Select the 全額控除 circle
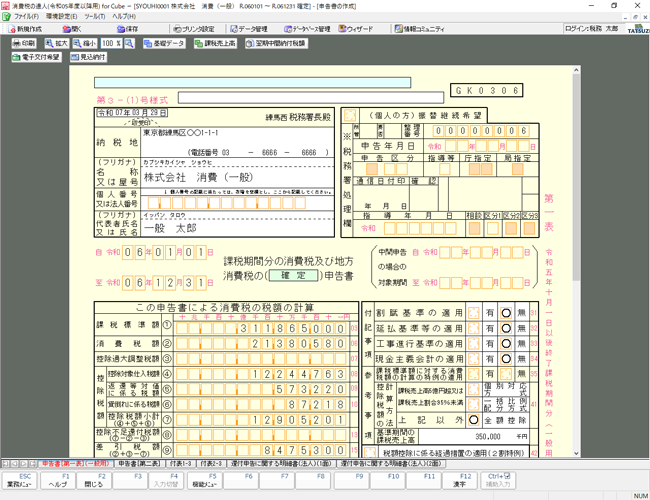 473,420
